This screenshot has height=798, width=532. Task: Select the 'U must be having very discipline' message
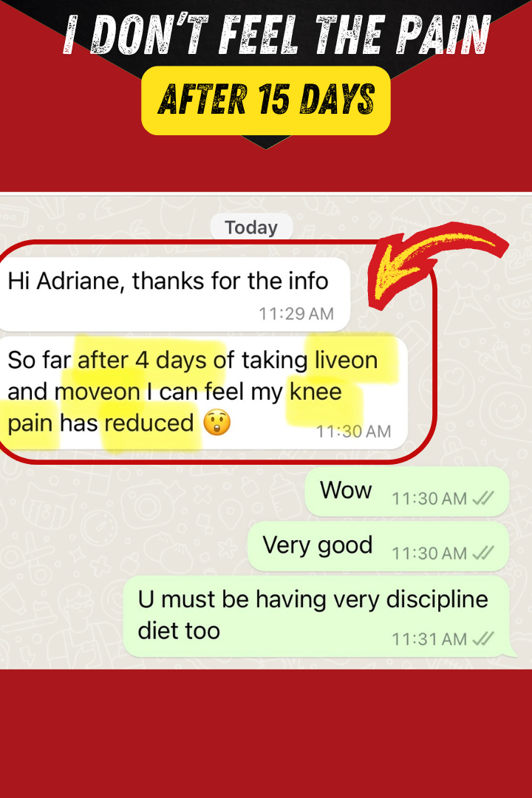(x=317, y=616)
